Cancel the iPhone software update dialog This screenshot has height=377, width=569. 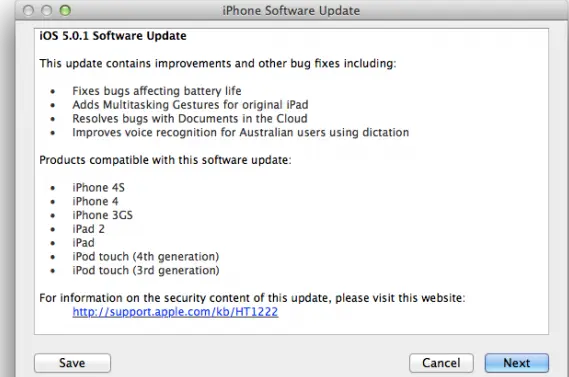pos(441,363)
